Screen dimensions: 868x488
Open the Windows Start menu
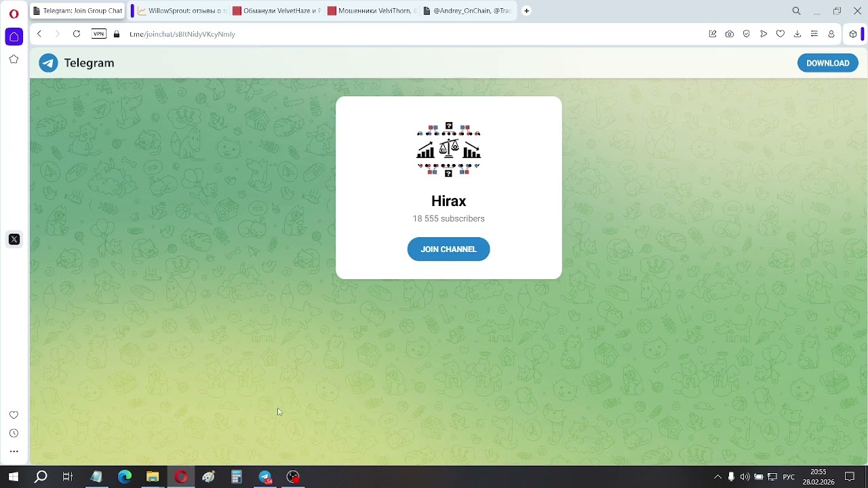click(x=14, y=477)
